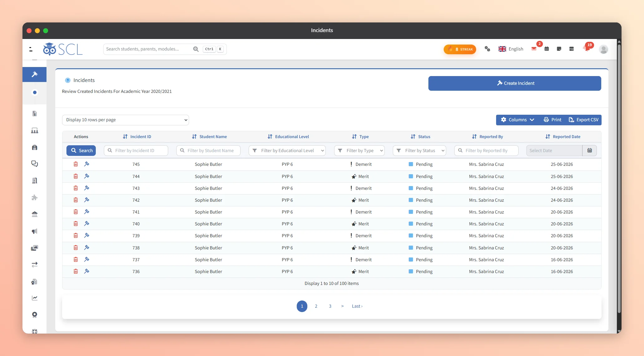Open the Filter by Type dropdown
This screenshot has width=644, height=356.
point(359,151)
